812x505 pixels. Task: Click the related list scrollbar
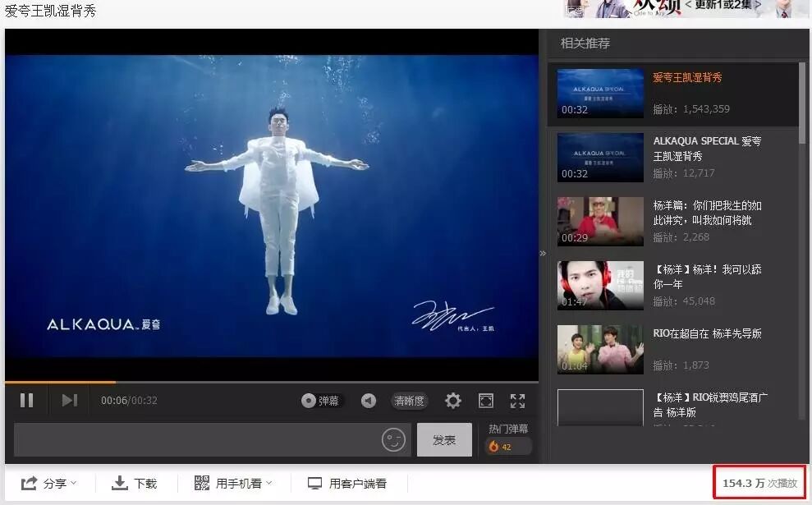tap(802, 102)
